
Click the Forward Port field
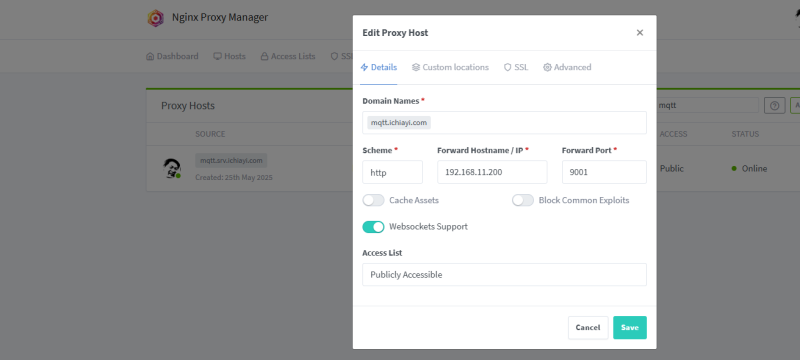(604, 172)
